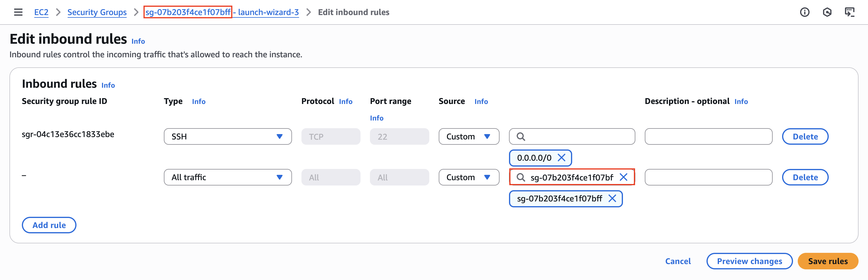Open the CloudShell screen icon in header

pyautogui.click(x=849, y=12)
